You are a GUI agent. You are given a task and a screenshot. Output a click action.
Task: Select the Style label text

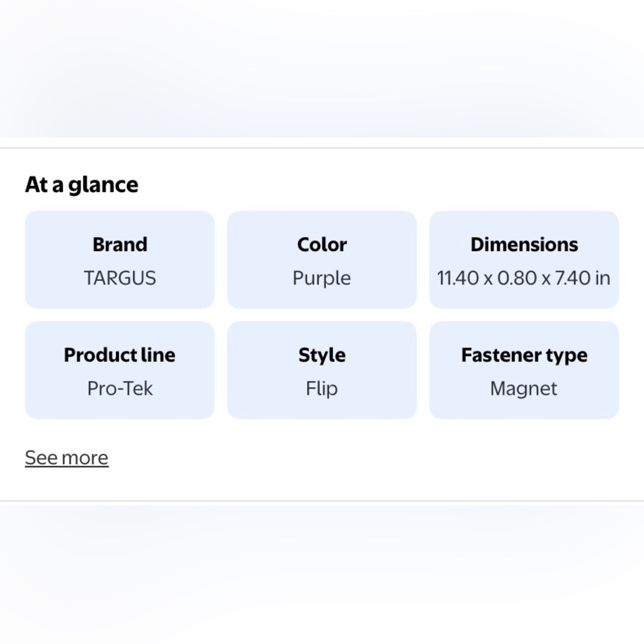(x=322, y=355)
